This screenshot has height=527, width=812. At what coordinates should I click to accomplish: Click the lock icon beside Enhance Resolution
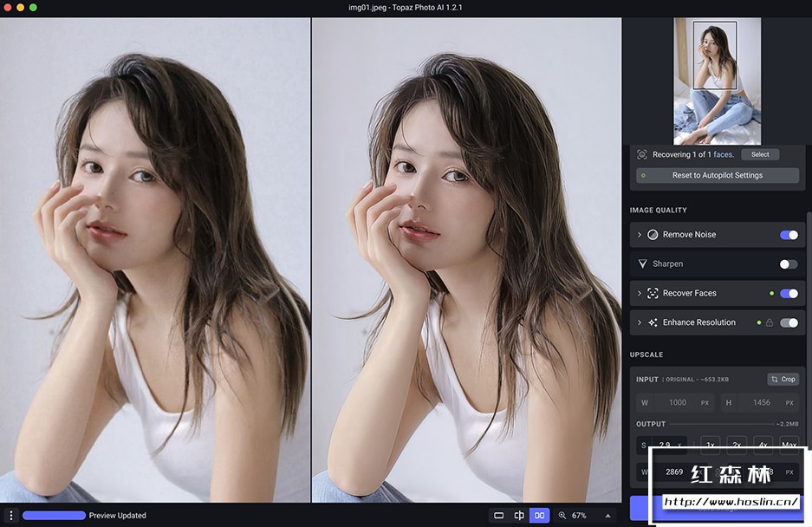click(770, 322)
